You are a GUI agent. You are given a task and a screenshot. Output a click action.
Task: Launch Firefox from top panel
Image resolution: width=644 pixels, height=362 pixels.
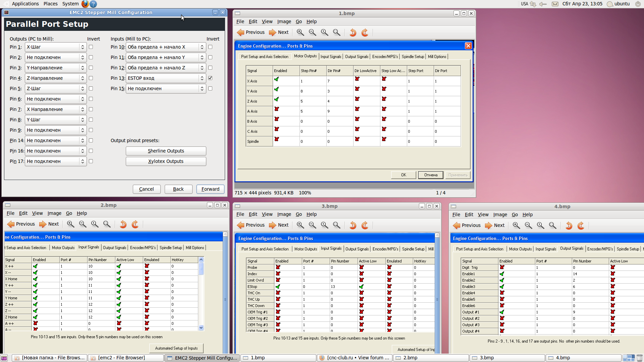(x=85, y=4)
